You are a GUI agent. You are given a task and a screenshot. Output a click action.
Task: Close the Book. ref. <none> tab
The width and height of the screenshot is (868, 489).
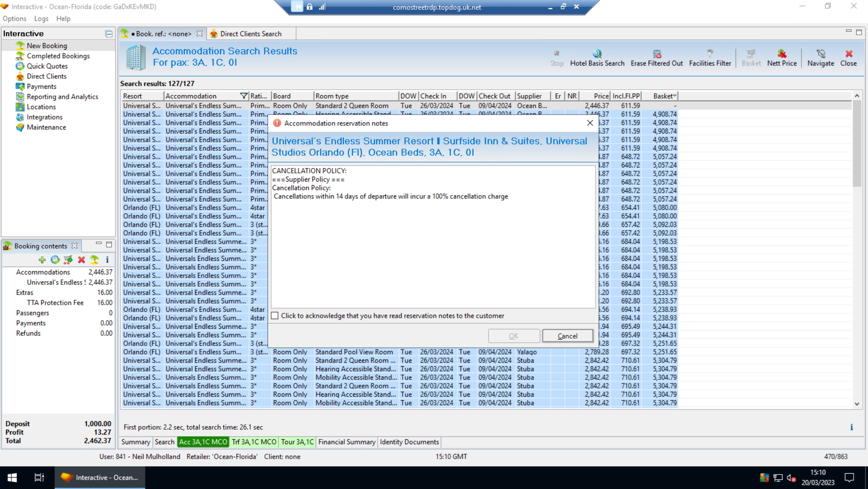click(199, 34)
